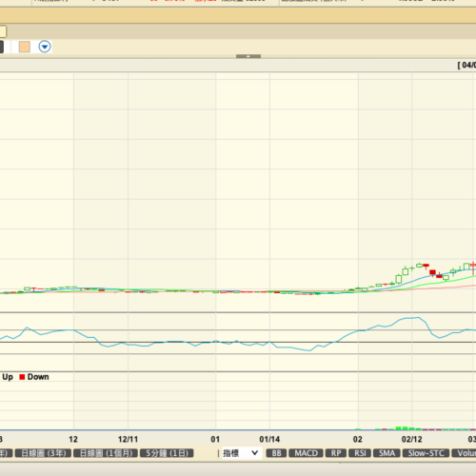Viewport: 476px width, 476px height.
Task: Select the Volume indicator button
Action: [x=464, y=453]
